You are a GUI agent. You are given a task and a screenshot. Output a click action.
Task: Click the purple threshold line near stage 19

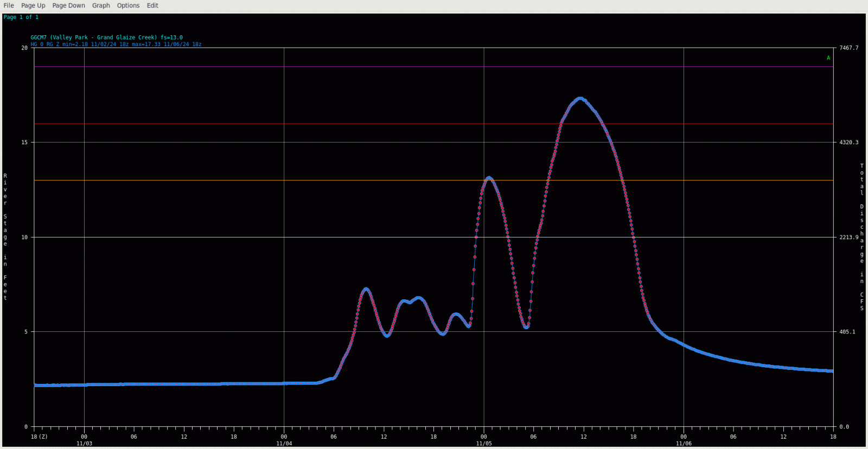coord(434,67)
